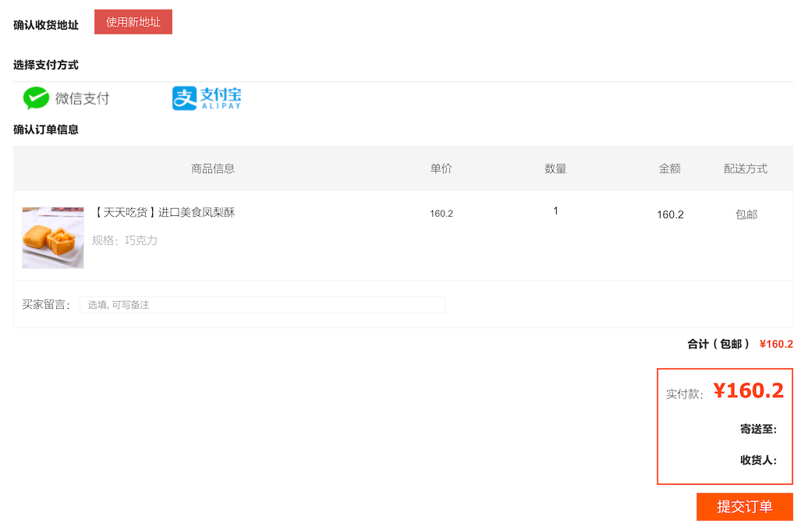This screenshot has width=812, height=531.
Task: Click the 商品信息 column header
Action: 213,168
